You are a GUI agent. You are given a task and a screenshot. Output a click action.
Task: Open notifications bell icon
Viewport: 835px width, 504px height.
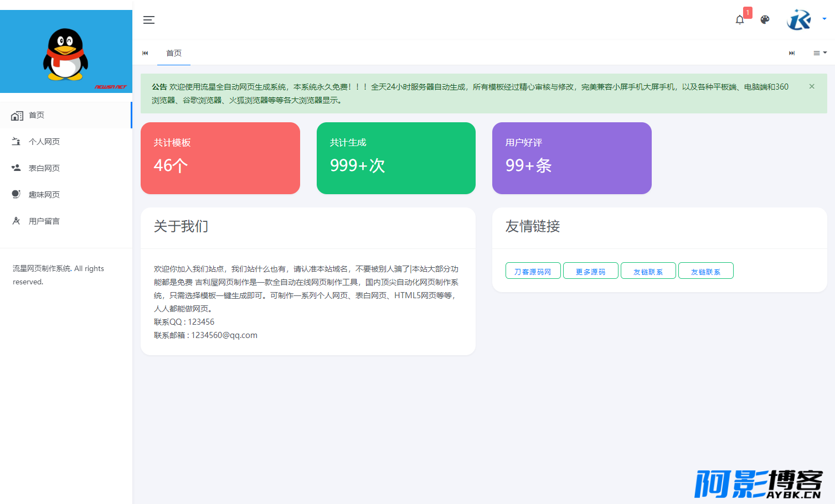740,20
